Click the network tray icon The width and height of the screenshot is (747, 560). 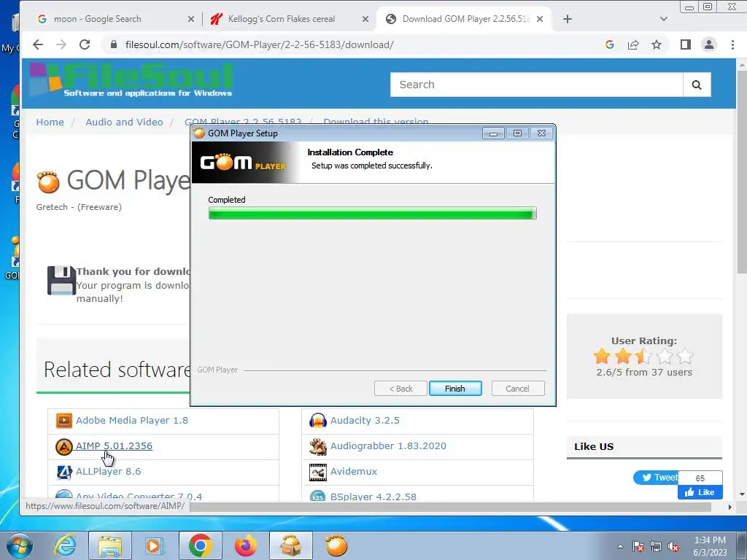[x=656, y=546]
